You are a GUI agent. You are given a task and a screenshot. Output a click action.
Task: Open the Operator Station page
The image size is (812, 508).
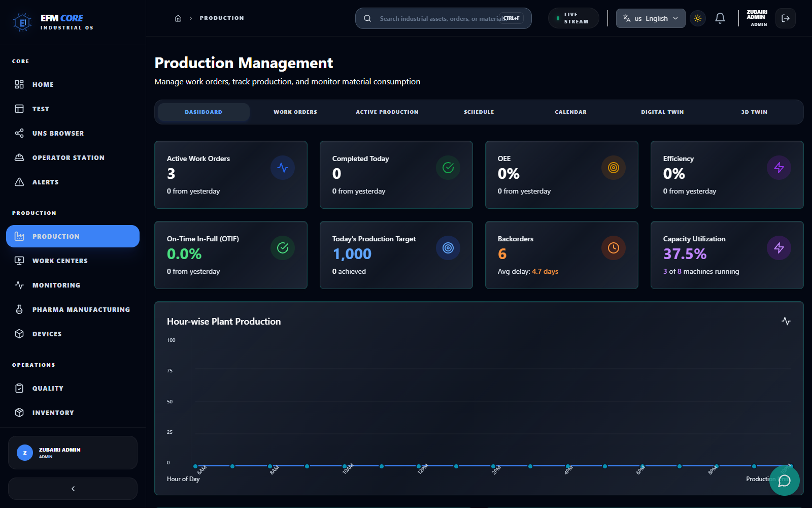pos(69,157)
